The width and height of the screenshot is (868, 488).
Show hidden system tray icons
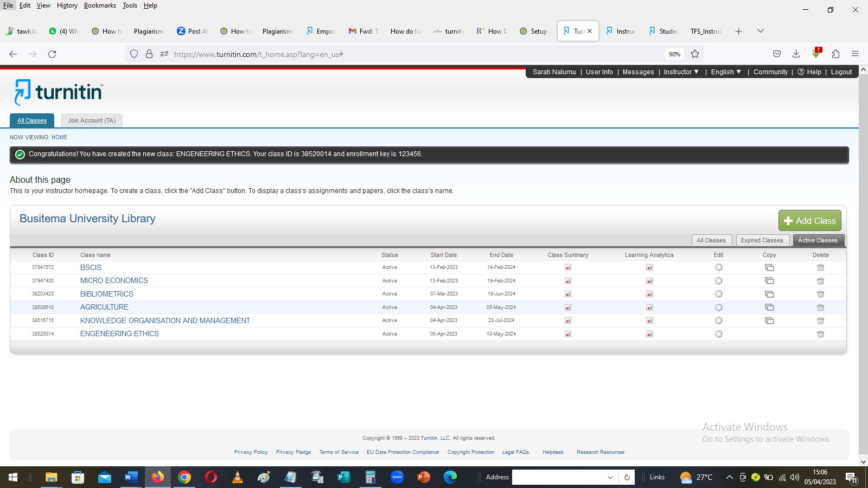click(x=729, y=477)
